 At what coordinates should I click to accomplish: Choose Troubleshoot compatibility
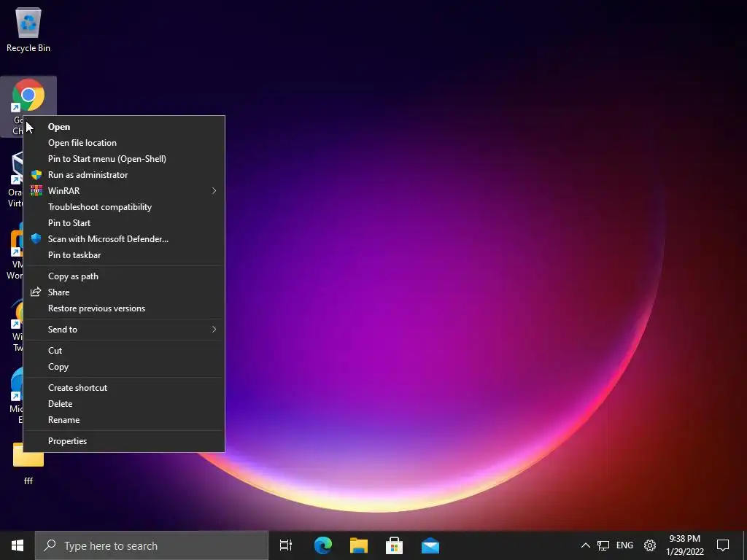point(124,207)
